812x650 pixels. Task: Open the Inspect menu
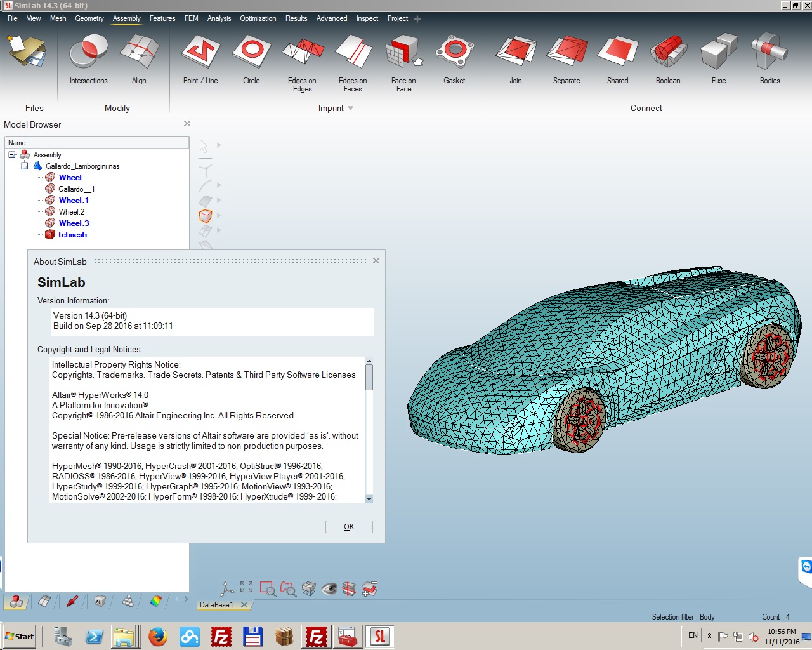pyautogui.click(x=367, y=18)
